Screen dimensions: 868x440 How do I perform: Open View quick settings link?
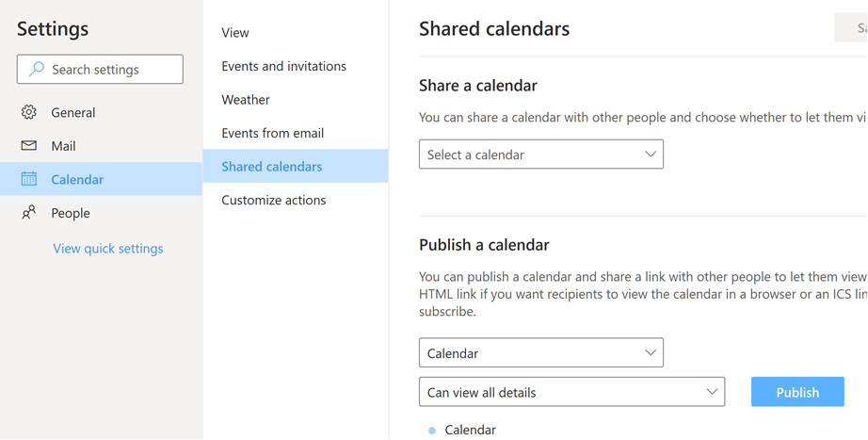pyautogui.click(x=108, y=249)
